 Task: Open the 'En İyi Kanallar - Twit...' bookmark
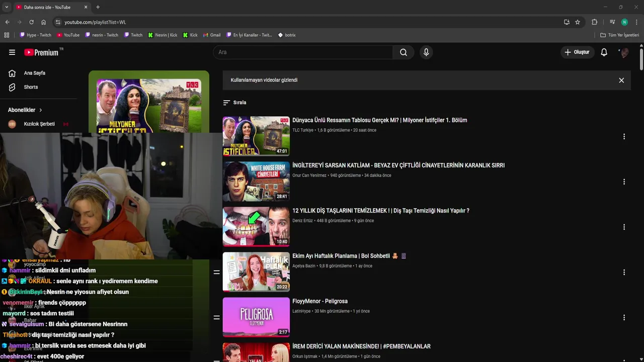(249, 35)
